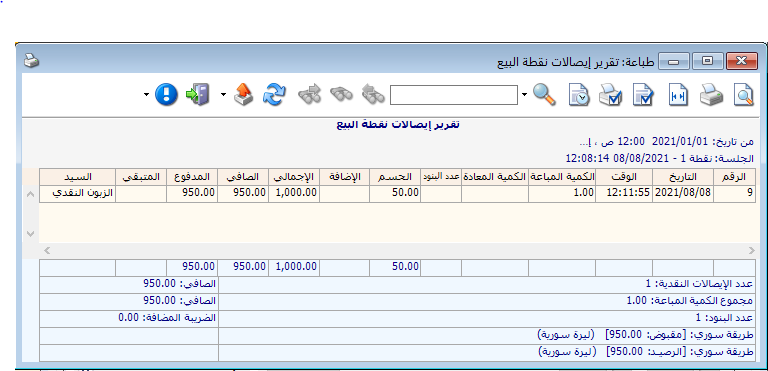The width and height of the screenshot is (768, 371).
Task: Open the dropdown arrow beside the magnifier
Action: [x=524, y=95]
